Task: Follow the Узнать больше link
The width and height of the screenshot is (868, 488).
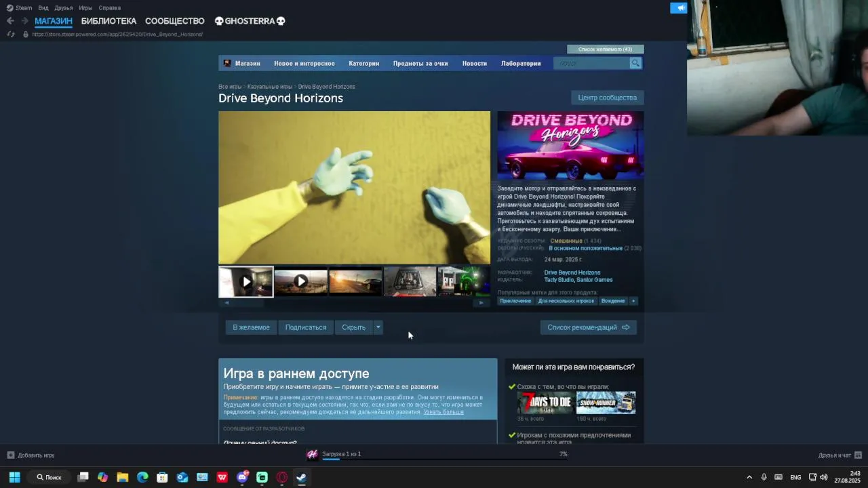Action: click(444, 411)
